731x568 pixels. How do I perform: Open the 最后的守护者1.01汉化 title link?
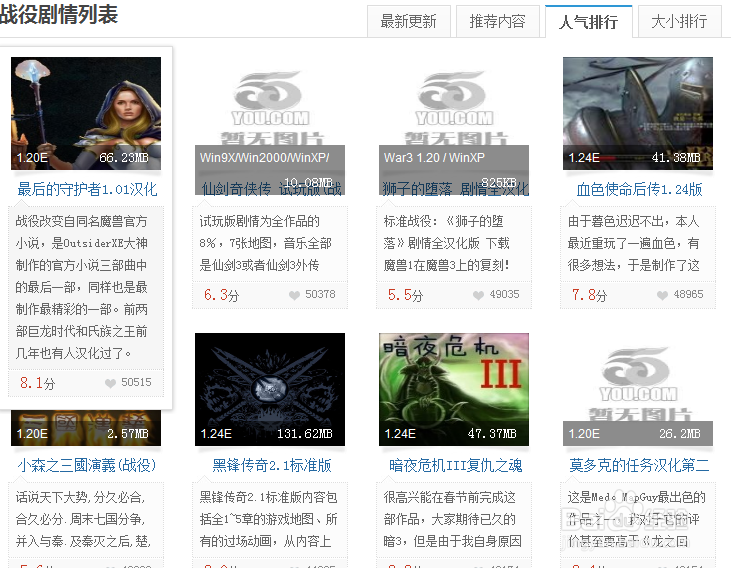(87, 189)
